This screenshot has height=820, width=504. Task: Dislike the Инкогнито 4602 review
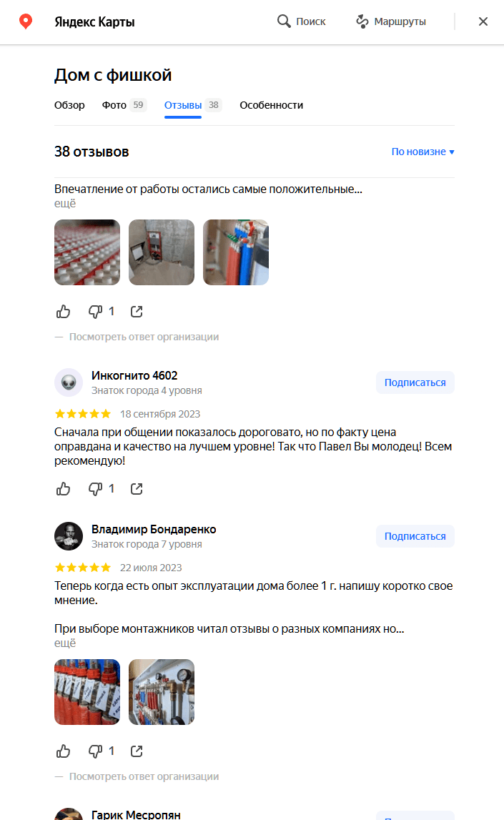coord(95,489)
